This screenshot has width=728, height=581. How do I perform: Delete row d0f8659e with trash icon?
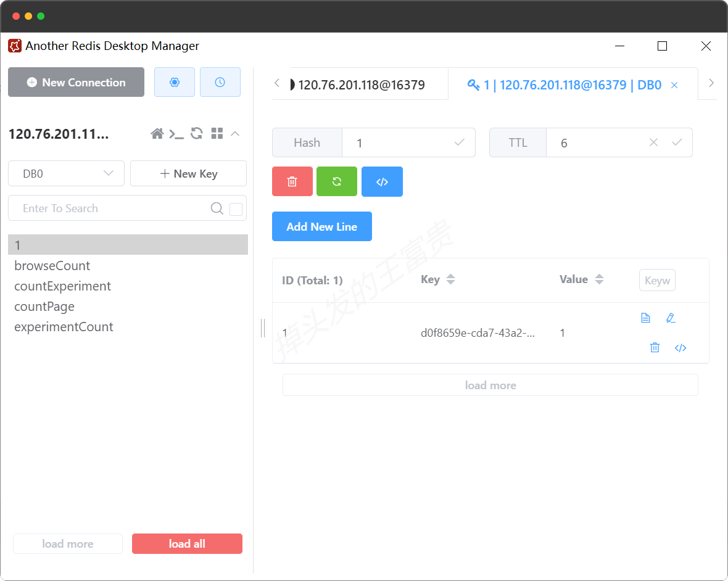pyautogui.click(x=655, y=348)
